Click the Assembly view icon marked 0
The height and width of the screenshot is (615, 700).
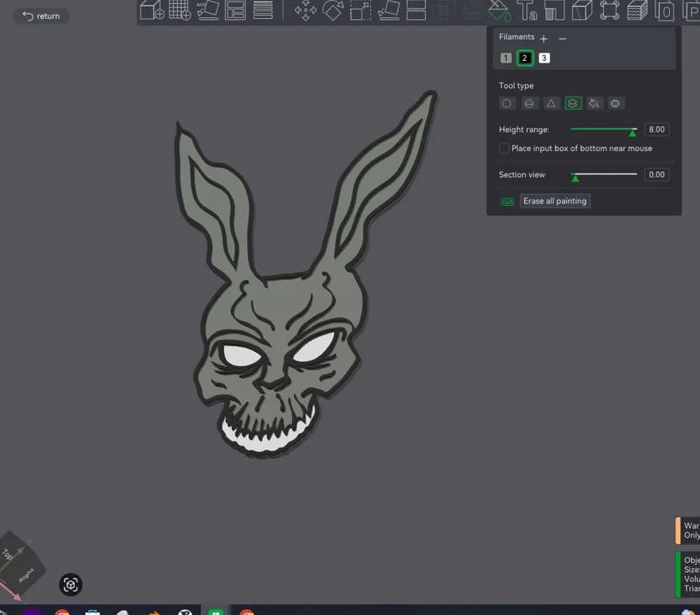pyautogui.click(x=664, y=10)
